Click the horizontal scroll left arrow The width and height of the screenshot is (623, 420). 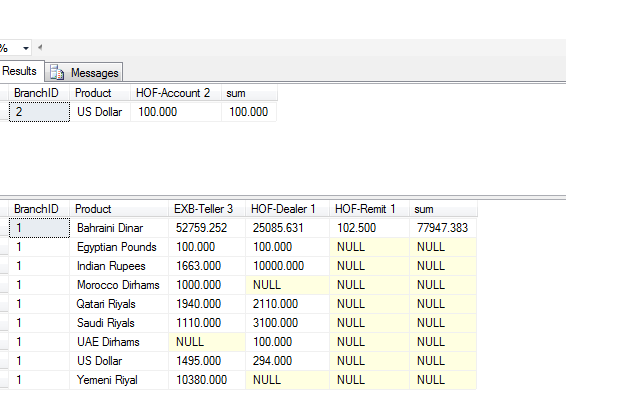(40, 48)
